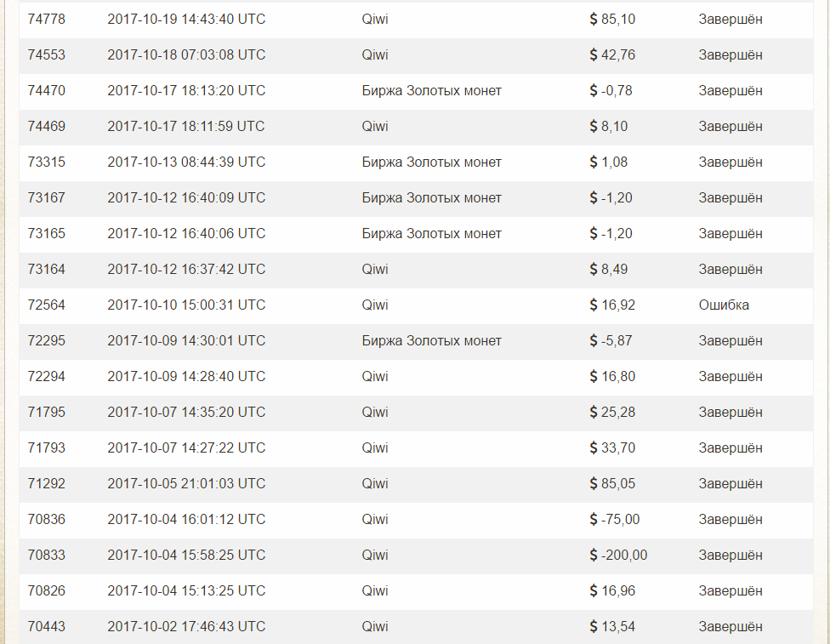The image size is (830, 644).
Task: Click the amount 25,28 in row 71795
Action: coord(618,412)
